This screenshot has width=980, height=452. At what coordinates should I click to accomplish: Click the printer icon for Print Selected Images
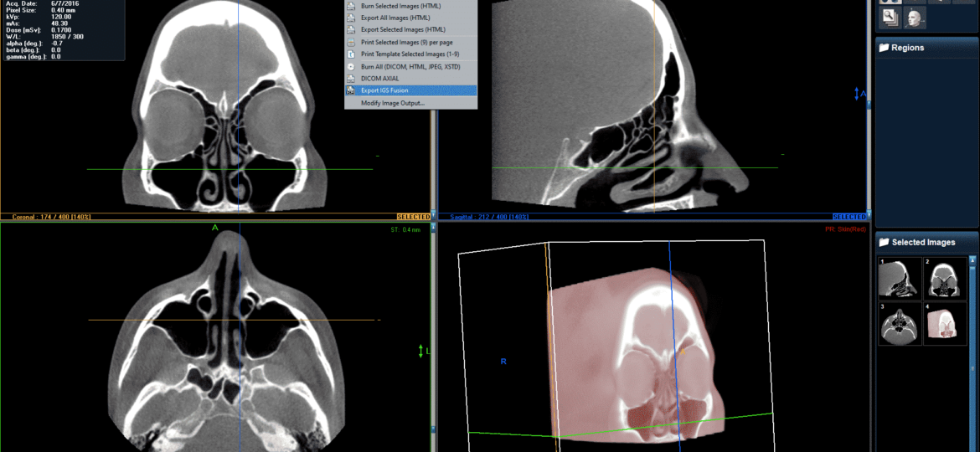pyautogui.click(x=351, y=42)
